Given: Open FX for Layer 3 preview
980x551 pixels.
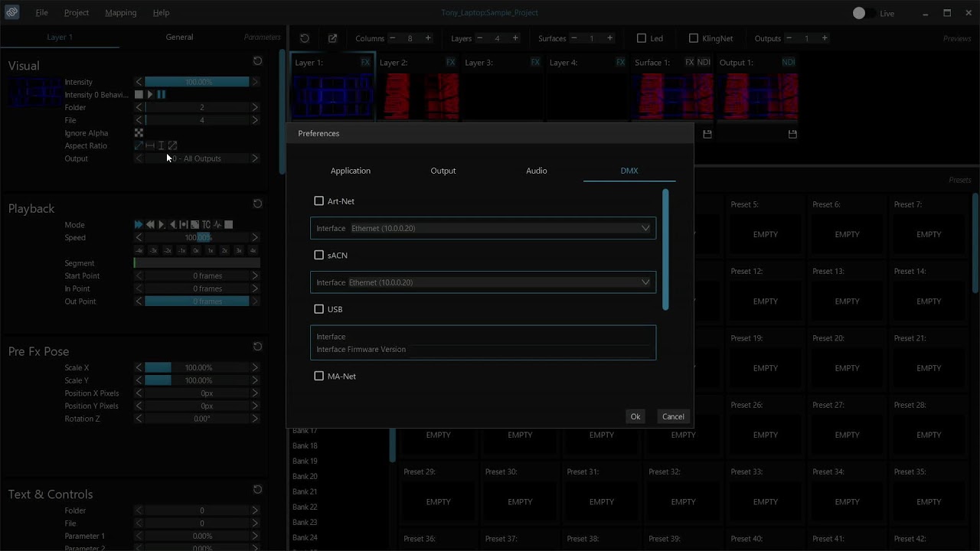Looking at the screenshot, I should [535, 62].
